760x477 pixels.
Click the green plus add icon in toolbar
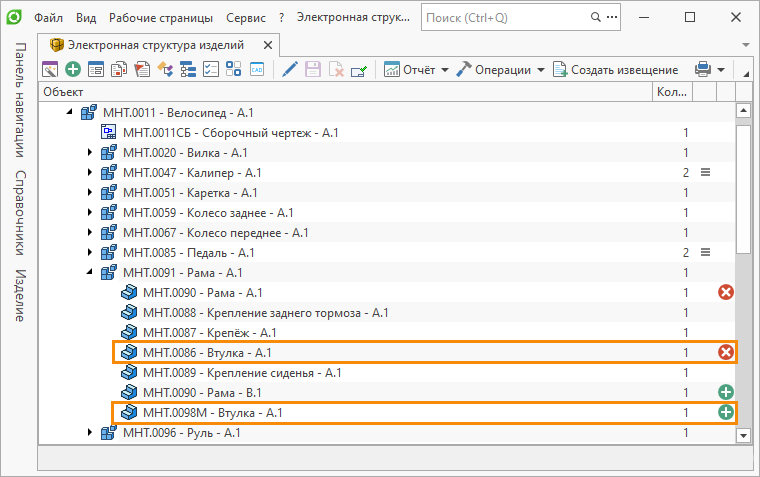click(x=73, y=69)
